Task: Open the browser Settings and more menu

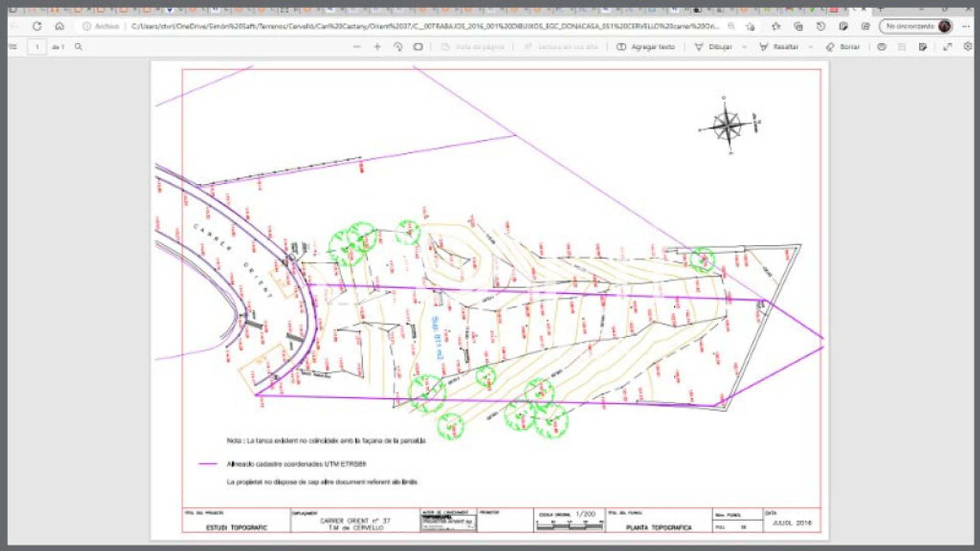Action: (966, 26)
